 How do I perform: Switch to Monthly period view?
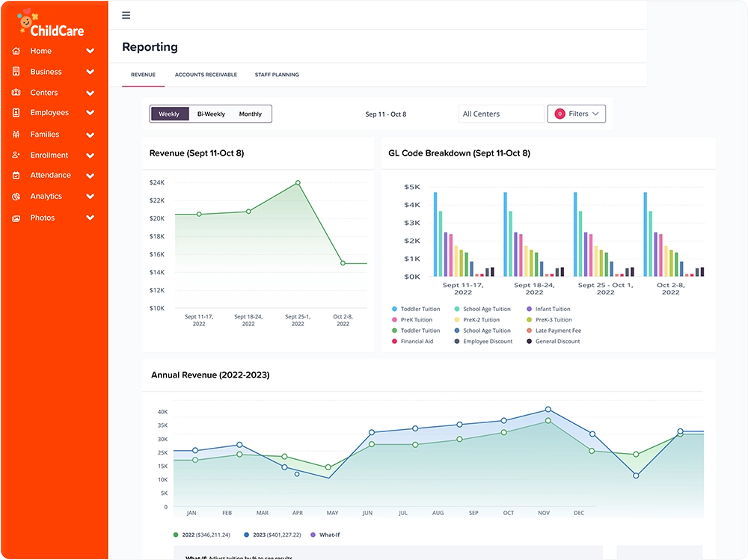[251, 114]
